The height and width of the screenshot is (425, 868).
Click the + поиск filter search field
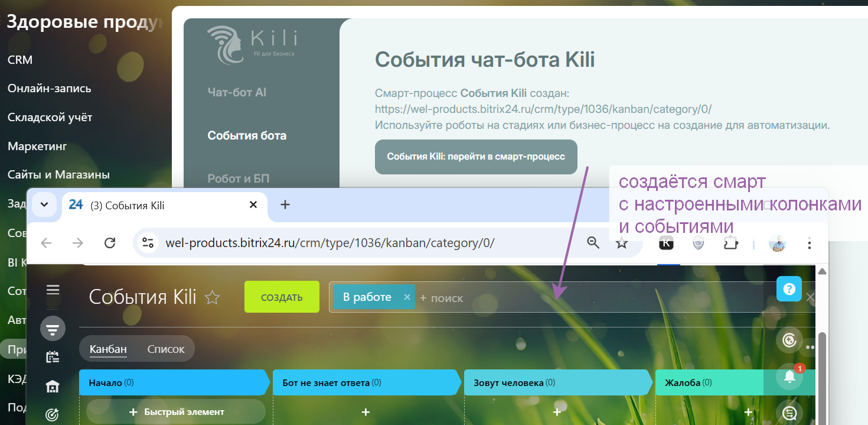point(441,298)
